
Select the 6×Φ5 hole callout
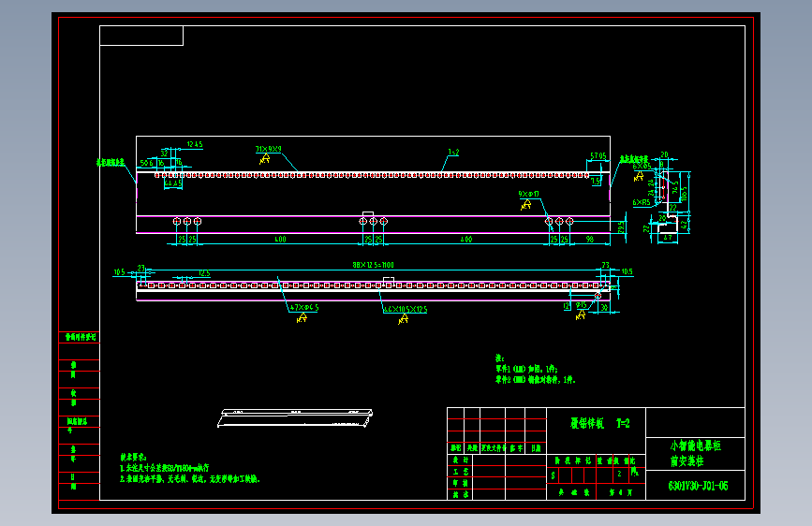[x=642, y=167]
